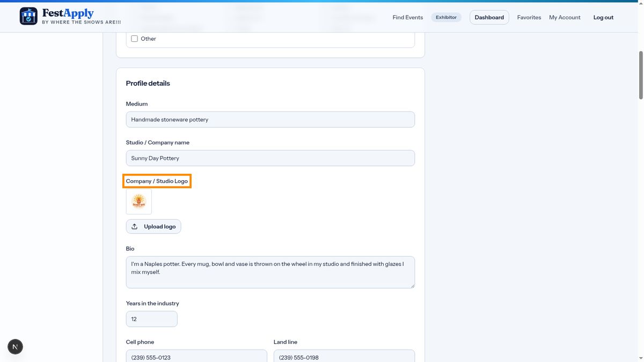Open My Account page
This screenshot has height=362, width=644.
tap(565, 17)
